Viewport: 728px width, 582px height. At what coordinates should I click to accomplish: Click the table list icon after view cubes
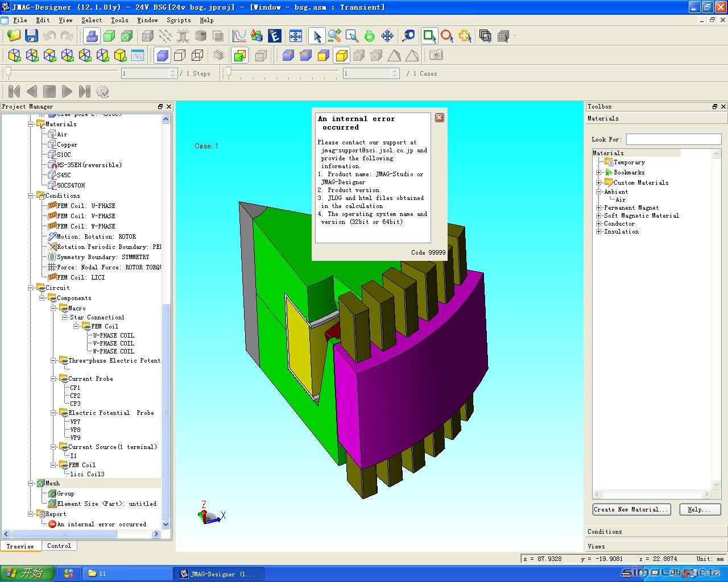pyautogui.click(x=138, y=55)
